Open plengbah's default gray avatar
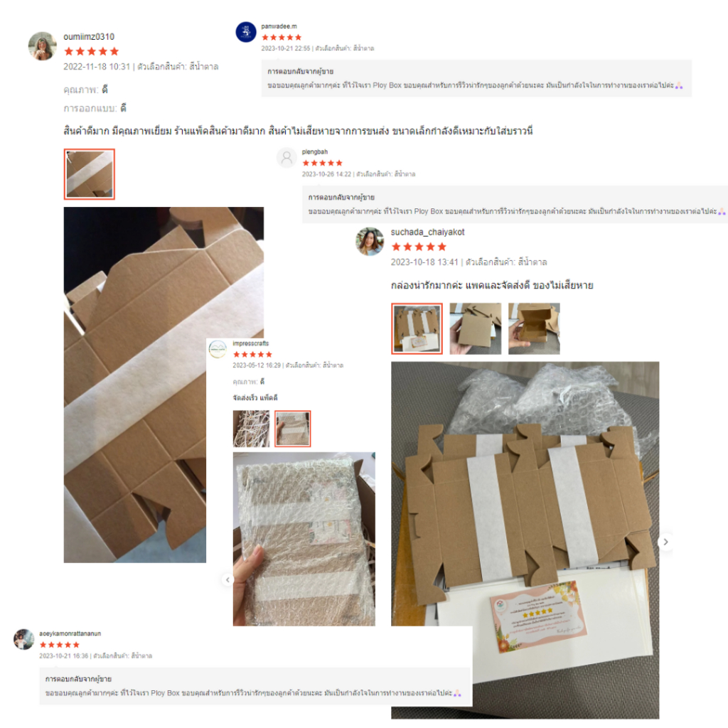Viewport: 728px width, 728px height. point(287,158)
